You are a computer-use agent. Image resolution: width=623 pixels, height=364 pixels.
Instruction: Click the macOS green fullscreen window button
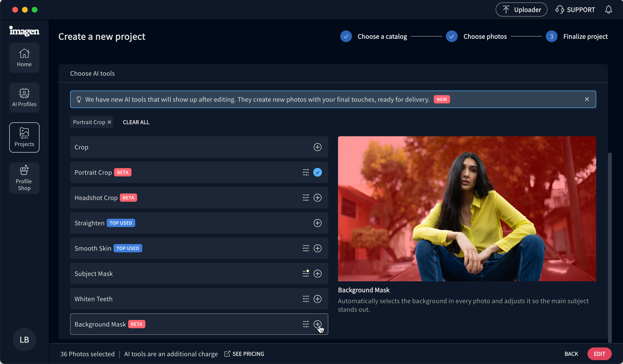click(35, 10)
